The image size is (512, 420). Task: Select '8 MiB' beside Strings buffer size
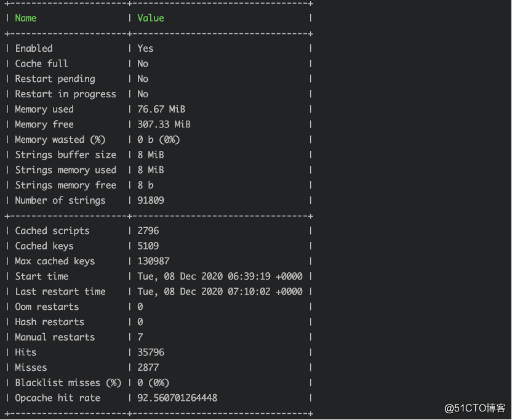coord(151,155)
